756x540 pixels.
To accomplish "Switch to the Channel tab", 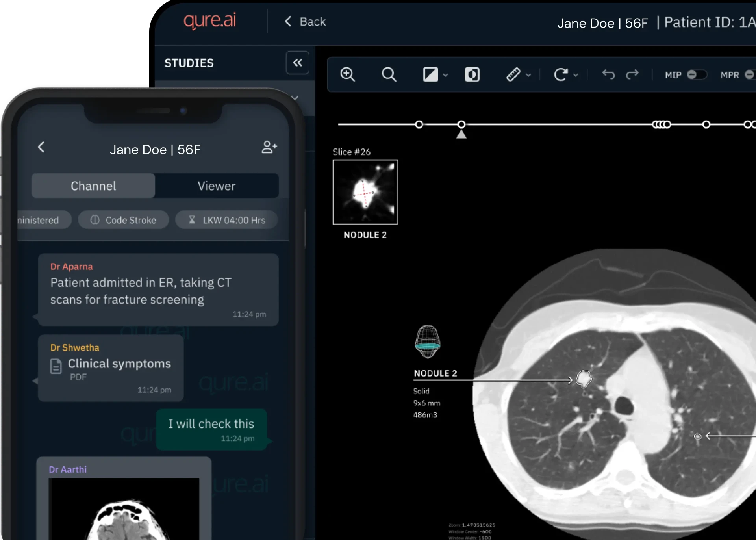I will [93, 186].
